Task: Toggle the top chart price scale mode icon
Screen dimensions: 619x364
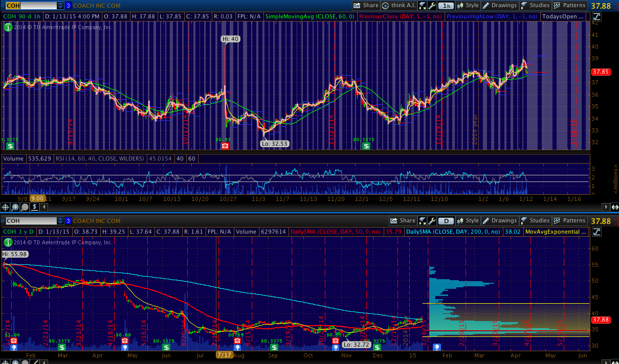Action: click(597, 16)
